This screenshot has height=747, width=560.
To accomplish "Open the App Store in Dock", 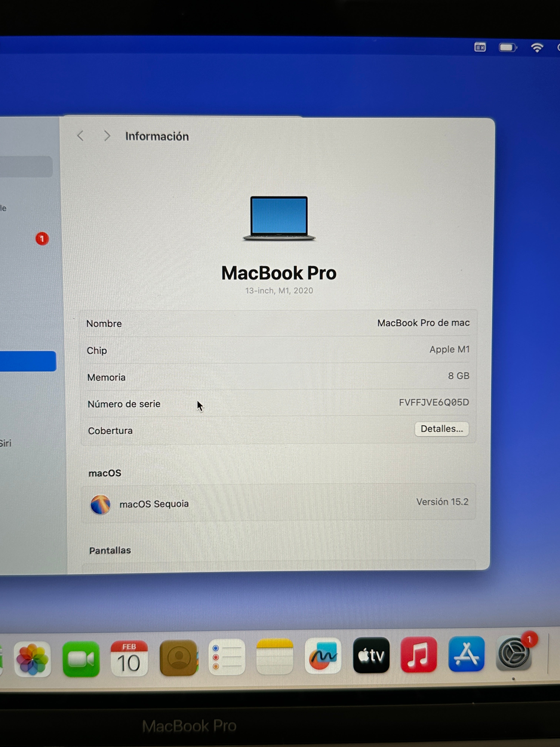I will pos(466,653).
